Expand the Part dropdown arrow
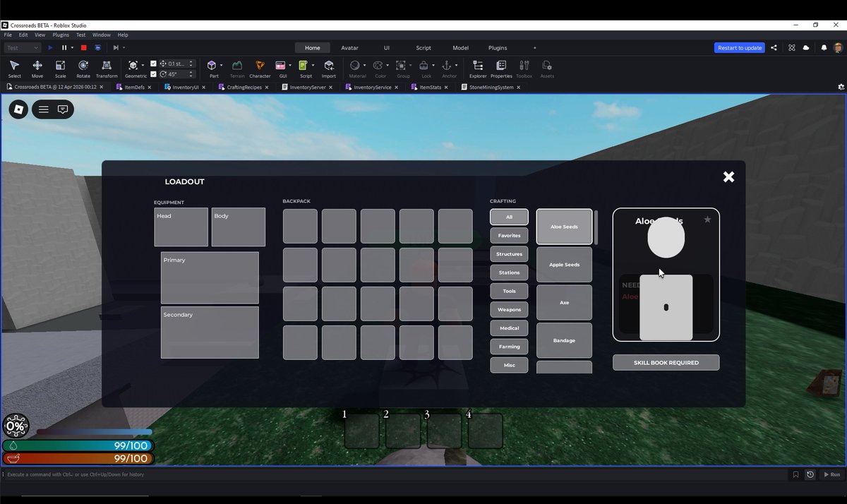 222,65
